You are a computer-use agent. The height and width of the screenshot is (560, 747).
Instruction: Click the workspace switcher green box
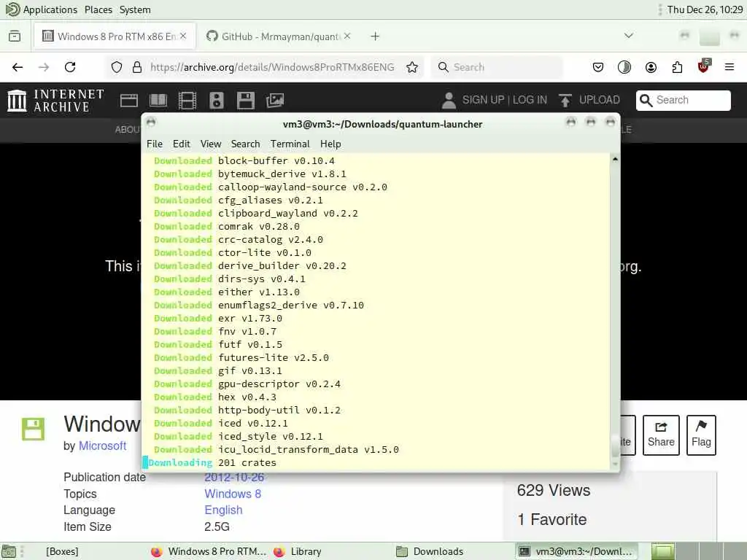pos(663,551)
